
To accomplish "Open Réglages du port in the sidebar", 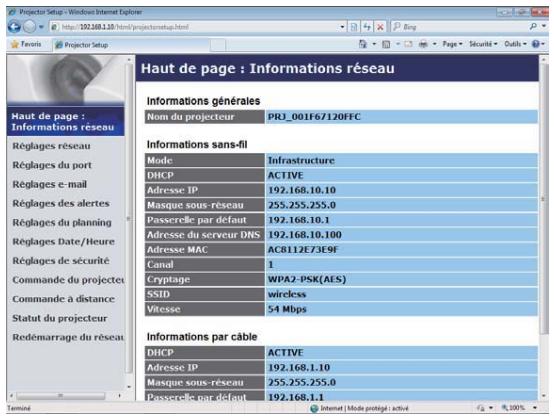I will [x=52, y=165].
